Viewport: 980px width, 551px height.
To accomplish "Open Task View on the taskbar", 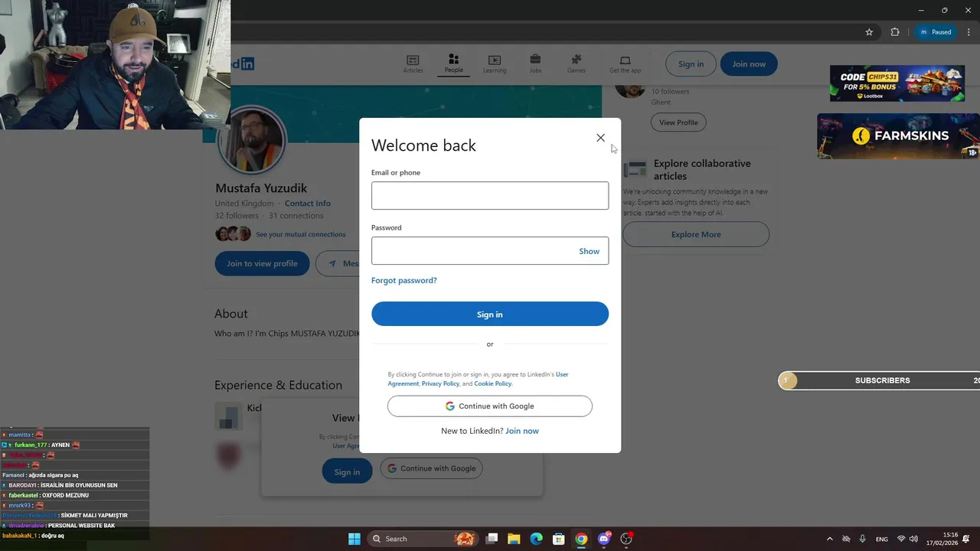I will (492, 539).
